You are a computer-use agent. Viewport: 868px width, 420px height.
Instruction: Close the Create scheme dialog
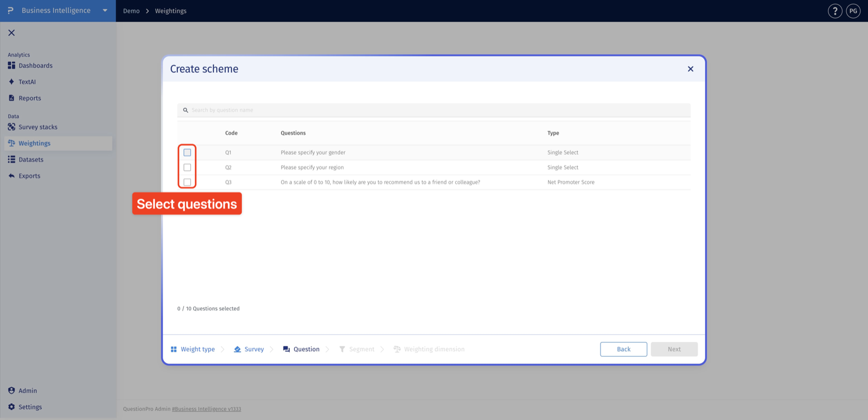pyautogui.click(x=691, y=69)
